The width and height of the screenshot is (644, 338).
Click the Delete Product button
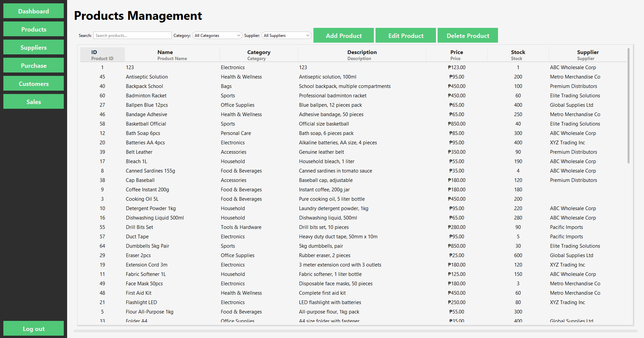(467, 35)
